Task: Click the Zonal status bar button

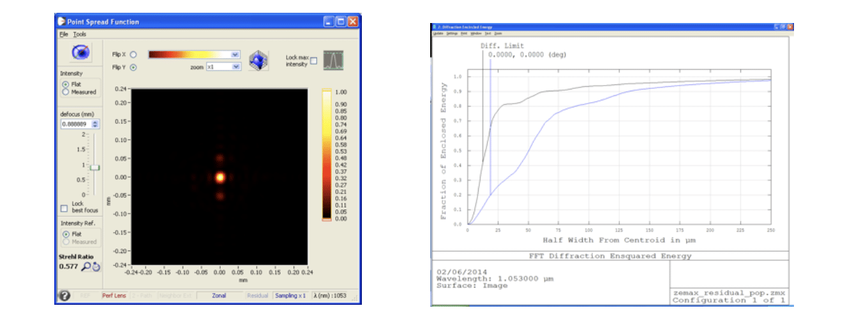Action: [x=220, y=296]
